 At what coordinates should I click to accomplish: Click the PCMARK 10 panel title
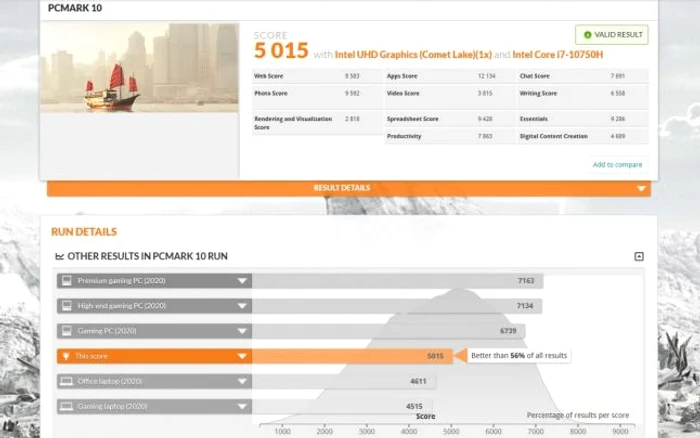click(x=75, y=8)
